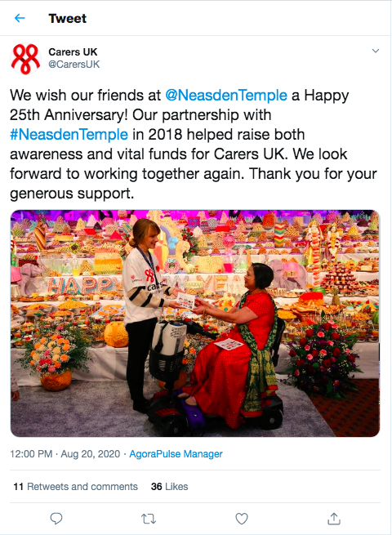Screen dimensions: 392x535
Task: Open the Carers UK profile avatar
Action: click(25, 58)
